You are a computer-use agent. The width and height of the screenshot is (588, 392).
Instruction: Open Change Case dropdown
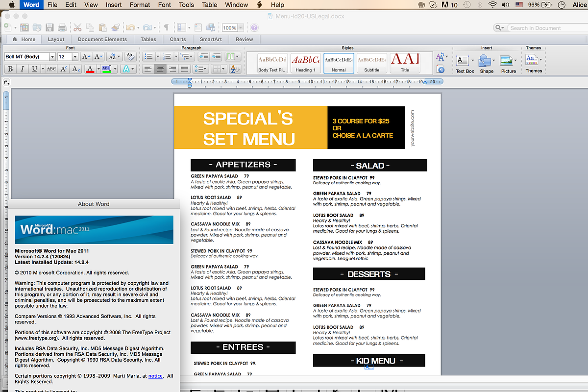click(x=114, y=57)
